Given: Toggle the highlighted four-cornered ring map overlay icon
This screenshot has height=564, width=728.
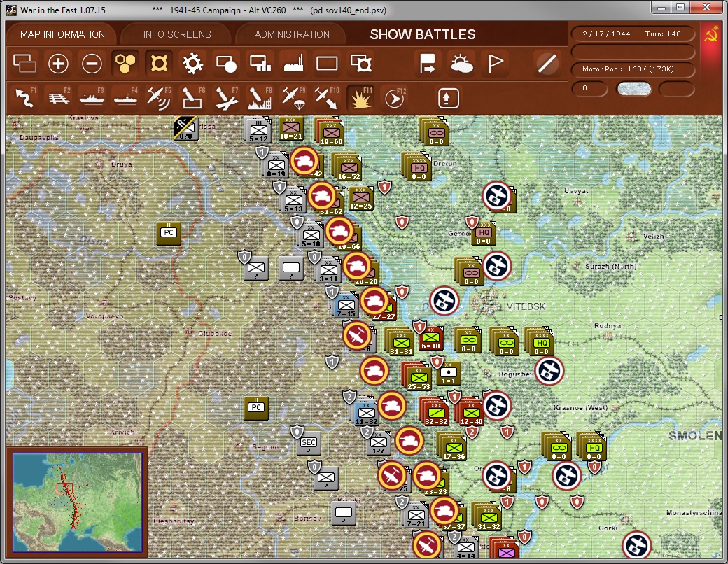Looking at the screenshot, I should (x=159, y=63).
